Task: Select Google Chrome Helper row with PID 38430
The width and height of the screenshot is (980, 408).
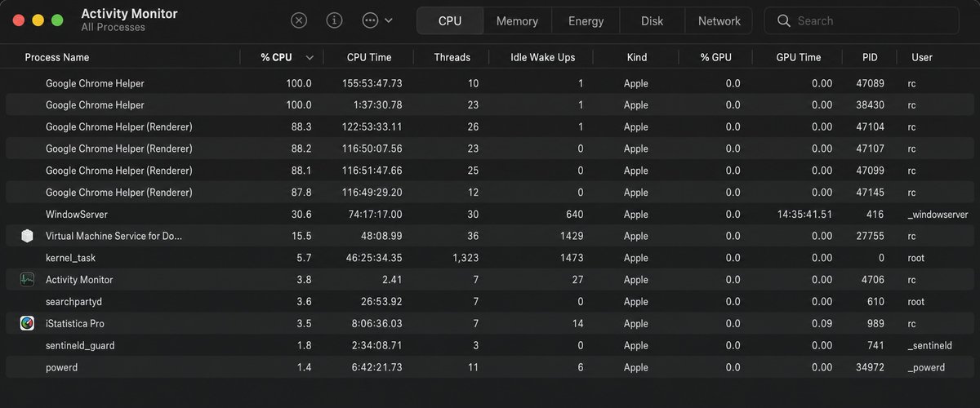Action: [490, 104]
